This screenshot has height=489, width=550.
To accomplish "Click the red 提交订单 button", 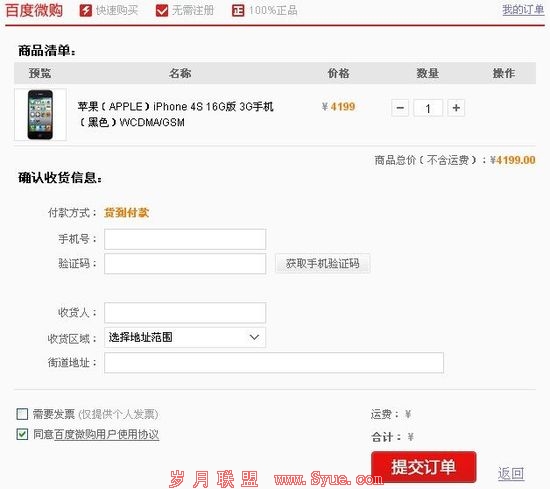I will (424, 467).
